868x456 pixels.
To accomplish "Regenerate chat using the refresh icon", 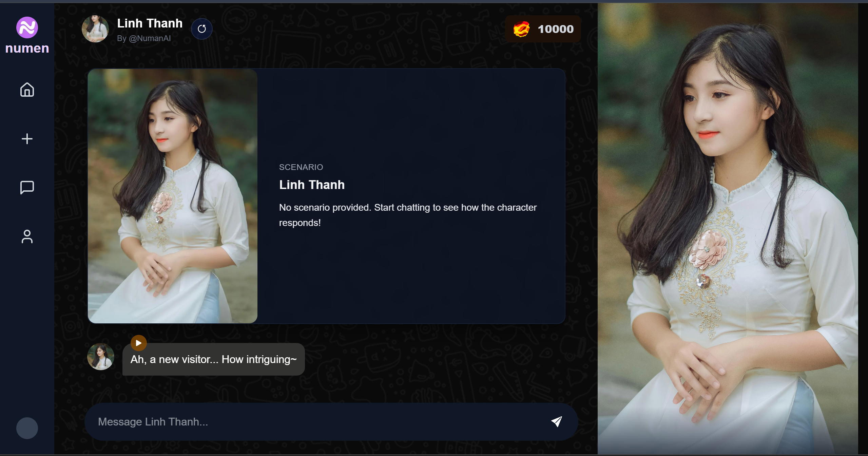I will [x=202, y=28].
